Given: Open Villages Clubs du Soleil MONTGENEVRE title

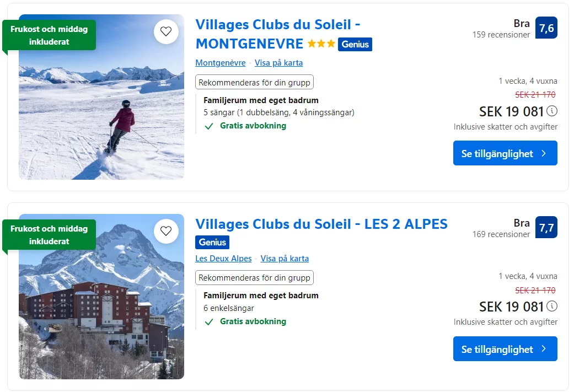Looking at the screenshot, I should pyautogui.click(x=278, y=34).
